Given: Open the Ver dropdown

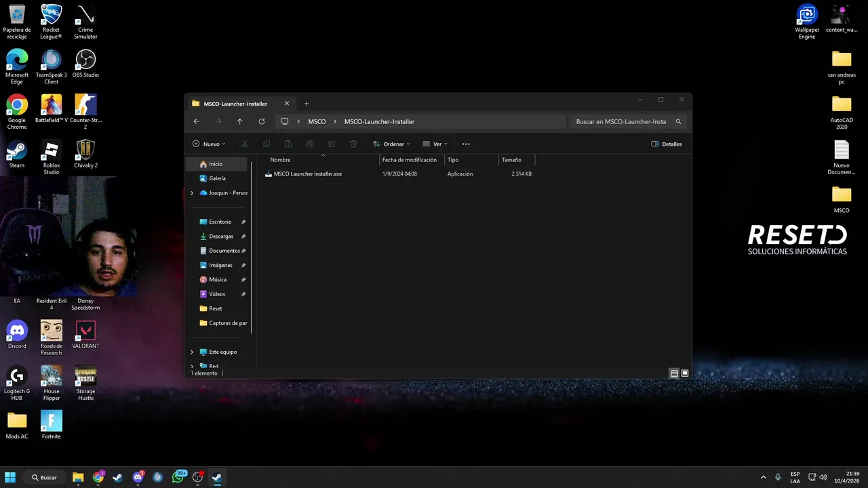Looking at the screenshot, I should click(x=435, y=144).
